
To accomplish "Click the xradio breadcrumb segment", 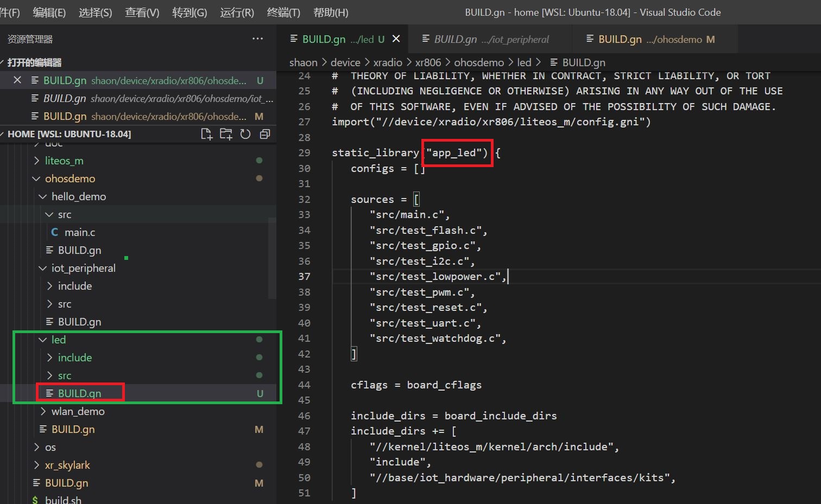I will click(388, 62).
